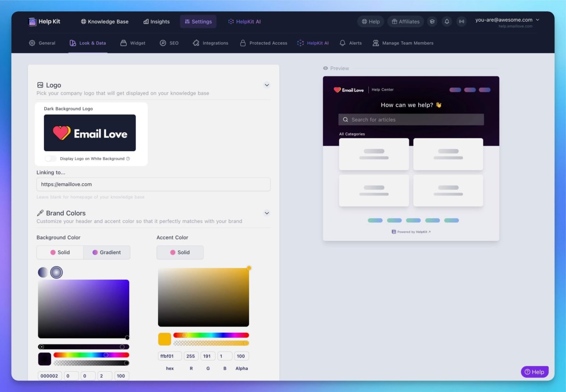Viewport: 566px width, 392px height.
Task: Click the purple Help button at bottom right
Action: (534, 372)
